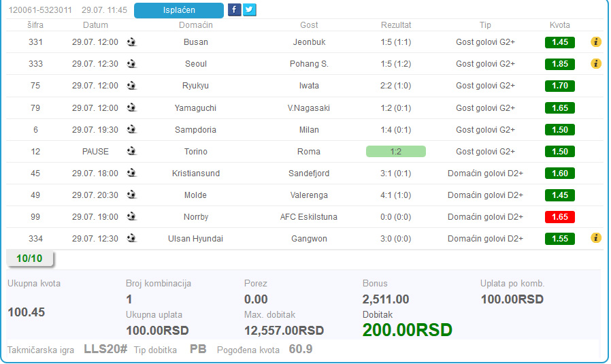Screen dimensions: 611x364
Task: Click result 4:1 (1:0) for Molde
Action: [396, 195]
